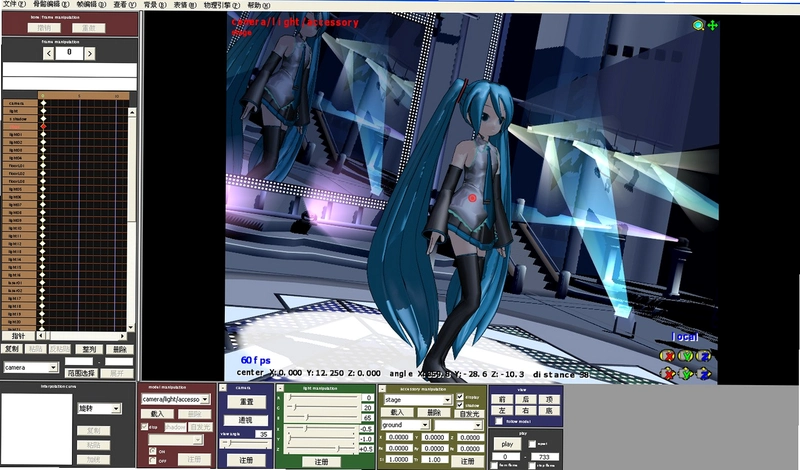The width and height of the screenshot is (800, 470).
Task: Open the disabled dropdown in model manipulation
Action: pos(176,439)
